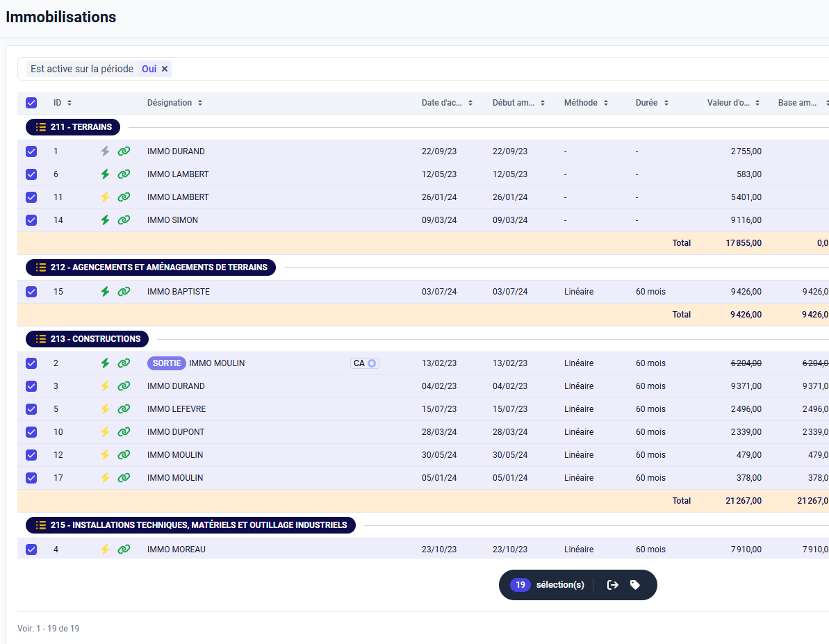
Task: Collapse the 212 - AGENCEMENTS ET AMÉNAGEMENTS DE TERRAINS group
Action: (151, 267)
